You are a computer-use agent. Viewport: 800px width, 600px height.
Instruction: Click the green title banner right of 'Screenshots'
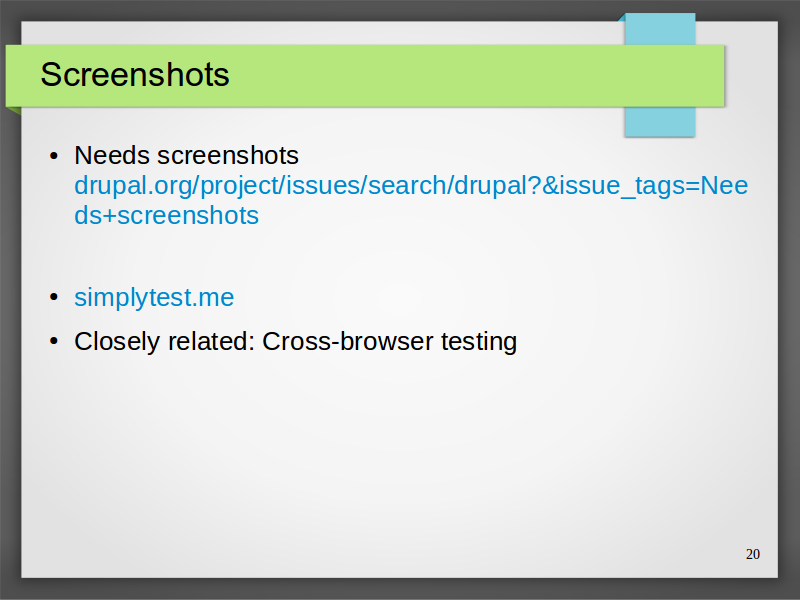(423, 76)
